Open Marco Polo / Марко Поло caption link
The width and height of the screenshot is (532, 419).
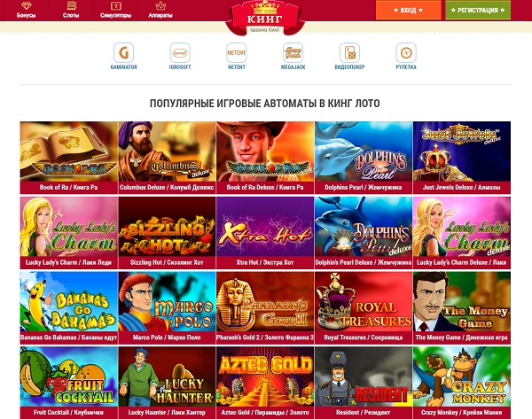point(167,338)
